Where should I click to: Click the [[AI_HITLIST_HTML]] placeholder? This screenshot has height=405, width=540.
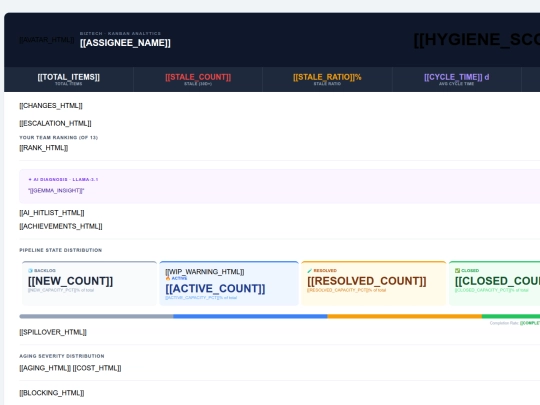pos(52,213)
